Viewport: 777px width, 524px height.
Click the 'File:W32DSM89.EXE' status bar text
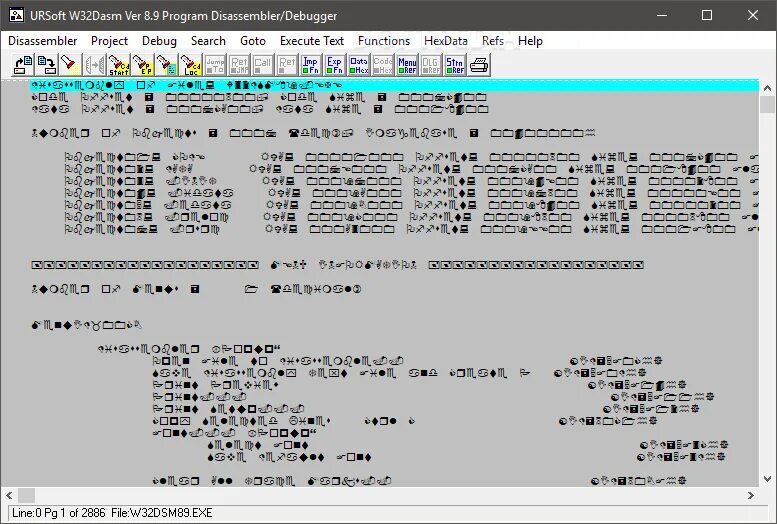click(162, 513)
